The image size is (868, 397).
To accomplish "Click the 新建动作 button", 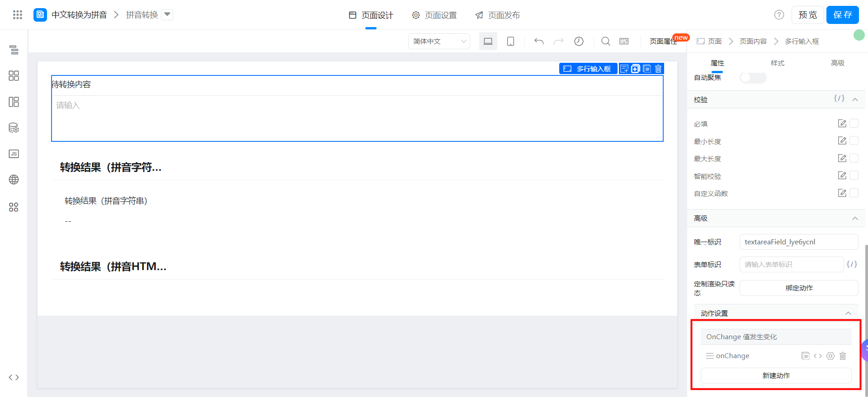I will coord(776,375).
